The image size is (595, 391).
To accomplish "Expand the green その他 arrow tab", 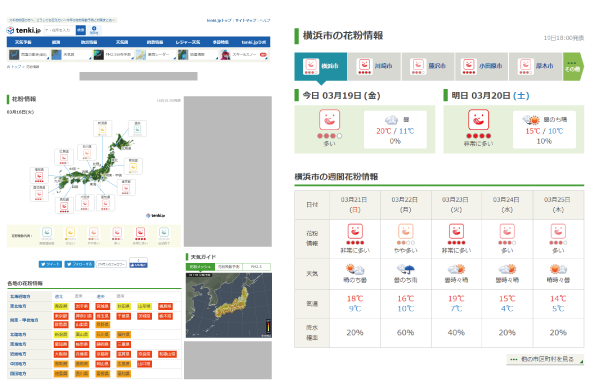I will [x=573, y=66].
